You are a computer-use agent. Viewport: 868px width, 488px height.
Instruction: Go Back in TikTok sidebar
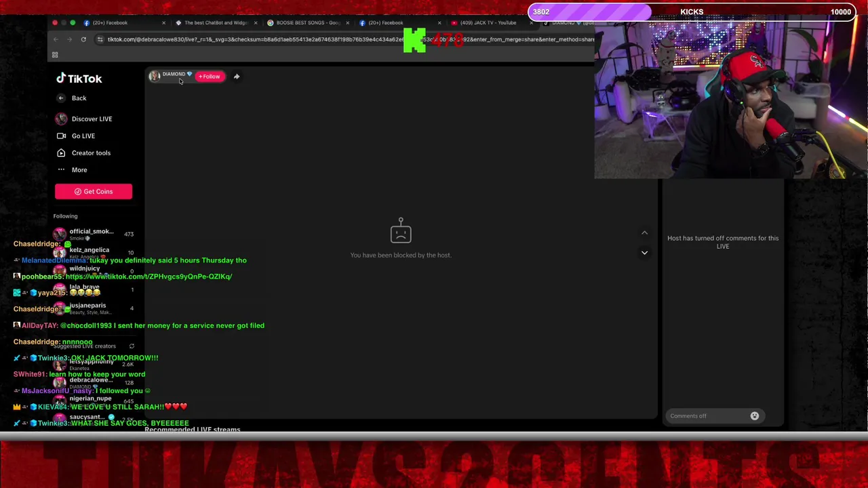pyautogui.click(x=71, y=98)
